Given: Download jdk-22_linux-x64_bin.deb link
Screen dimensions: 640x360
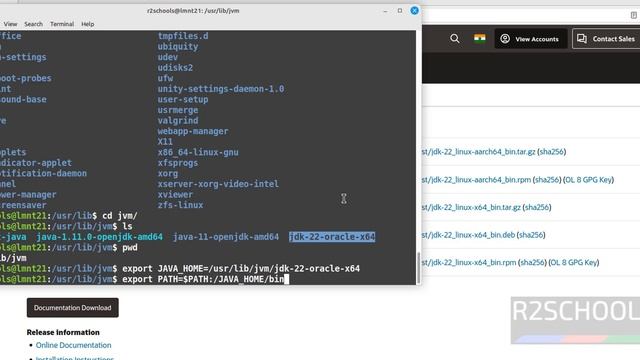Looking at the screenshot, I should pos(468,235).
